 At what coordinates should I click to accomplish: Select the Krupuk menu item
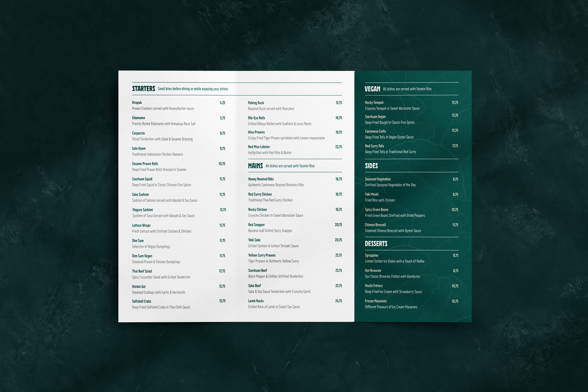click(x=137, y=102)
